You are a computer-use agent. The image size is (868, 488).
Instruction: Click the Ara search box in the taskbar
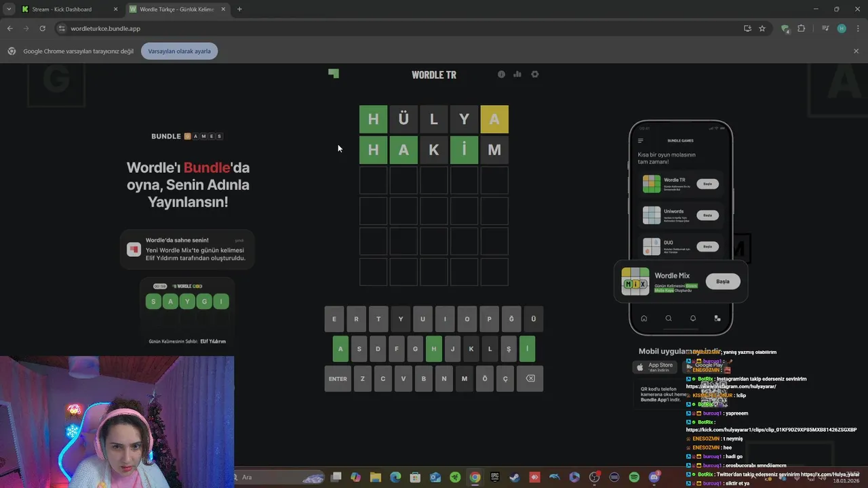(278, 477)
